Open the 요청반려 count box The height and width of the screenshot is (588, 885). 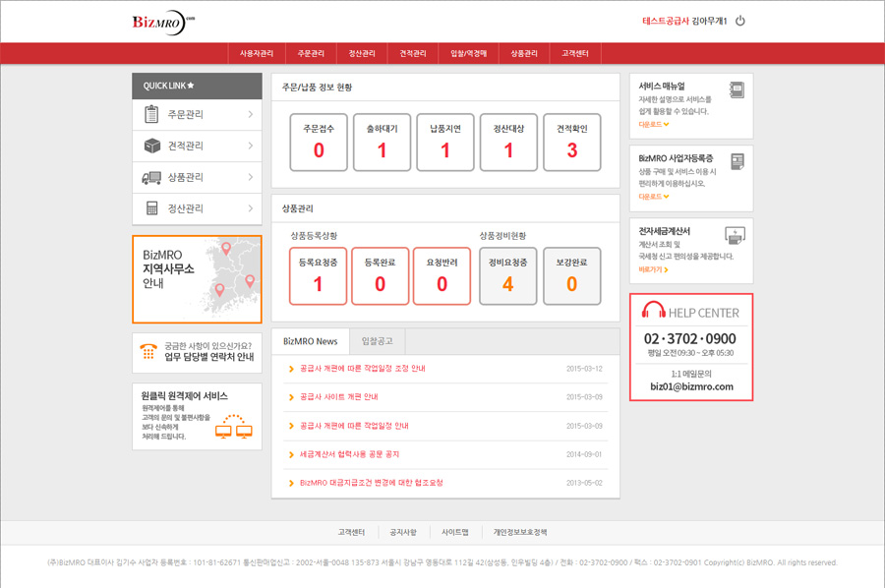(x=442, y=276)
